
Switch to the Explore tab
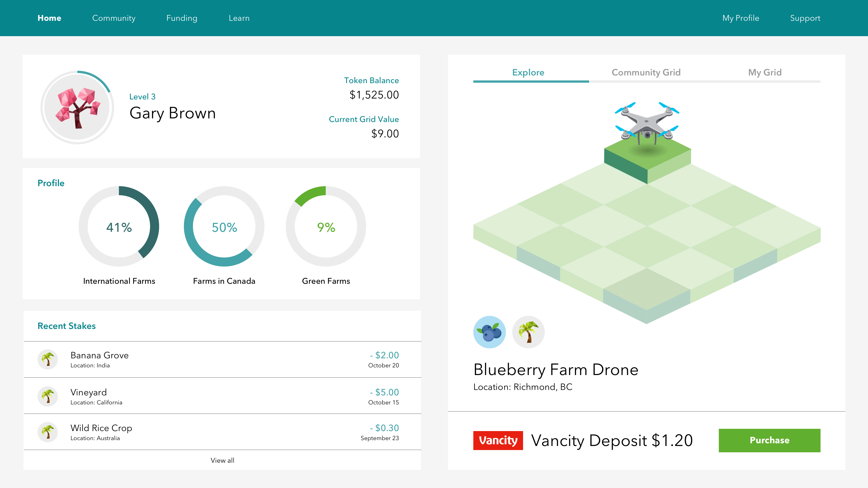(528, 72)
